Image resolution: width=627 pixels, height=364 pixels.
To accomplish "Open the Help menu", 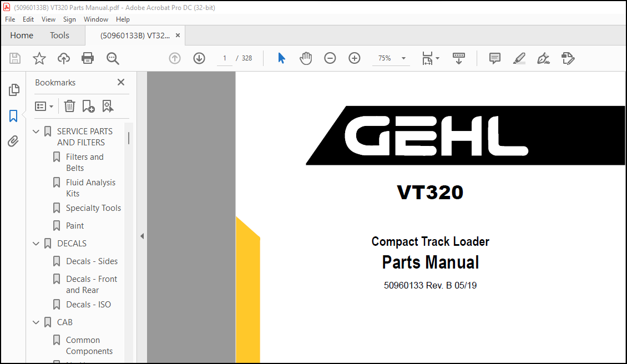I will point(123,19).
